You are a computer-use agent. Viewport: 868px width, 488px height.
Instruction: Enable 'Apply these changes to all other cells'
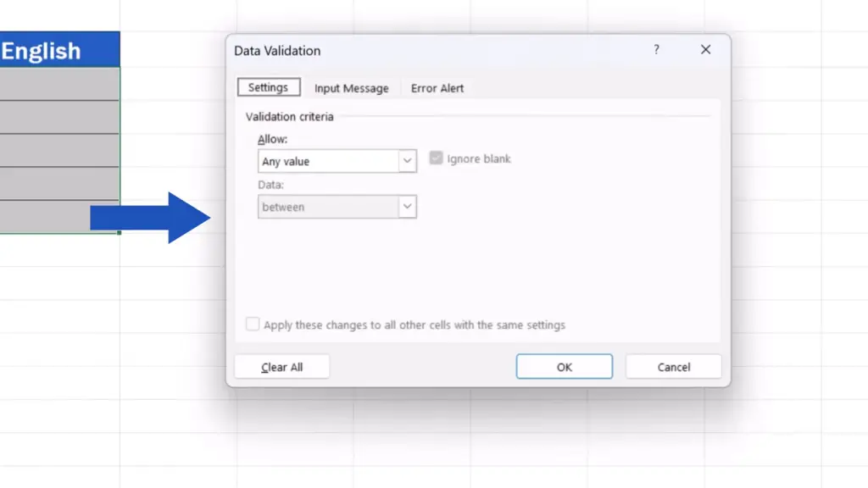coord(253,324)
